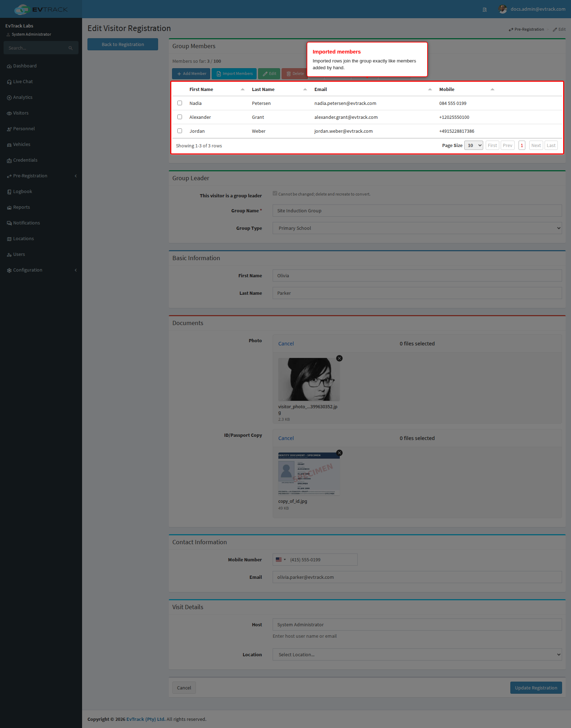Click the Add Member button
571x728 pixels.
tap(191, 74)
